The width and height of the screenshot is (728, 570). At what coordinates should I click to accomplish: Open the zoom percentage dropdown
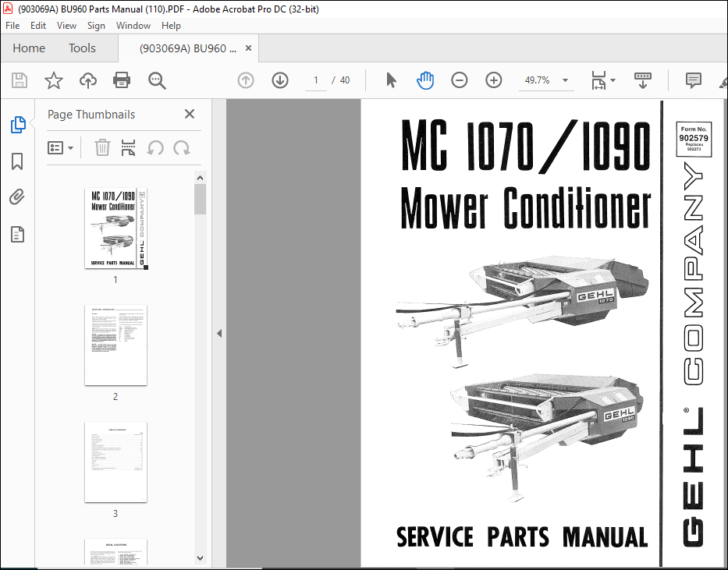[x=565, y=80]
